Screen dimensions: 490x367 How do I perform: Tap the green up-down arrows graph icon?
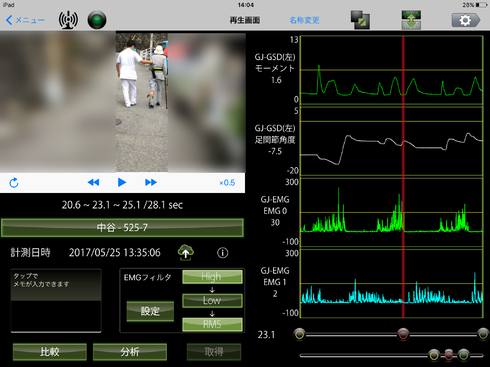pyautogui.click(x=411, y=20)
